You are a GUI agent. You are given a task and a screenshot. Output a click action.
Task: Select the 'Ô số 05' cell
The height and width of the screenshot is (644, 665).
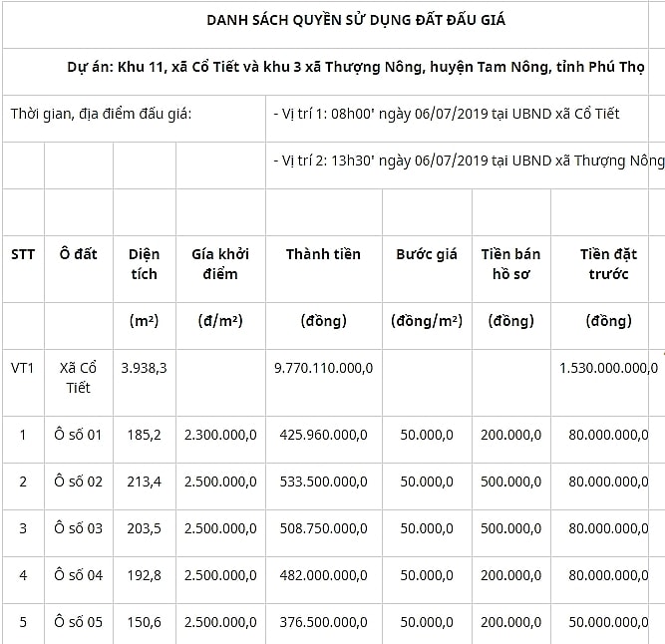tap(79, 622)
